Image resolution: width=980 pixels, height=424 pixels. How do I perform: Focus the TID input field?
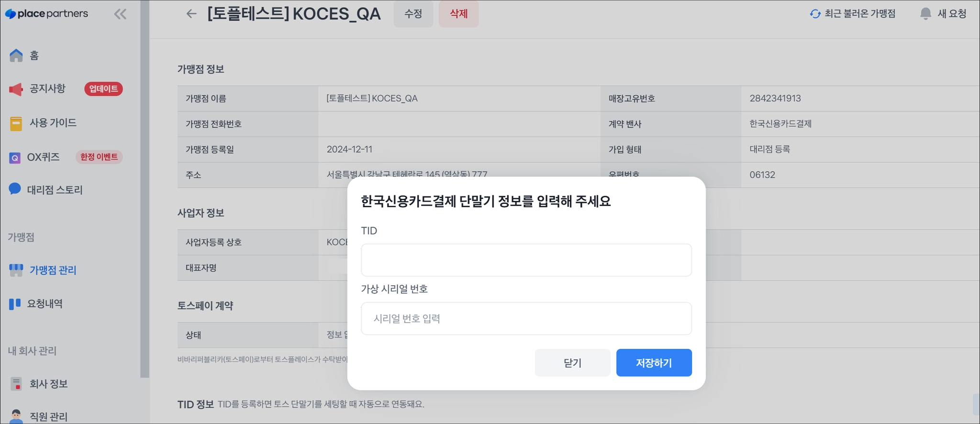point(526,260)
